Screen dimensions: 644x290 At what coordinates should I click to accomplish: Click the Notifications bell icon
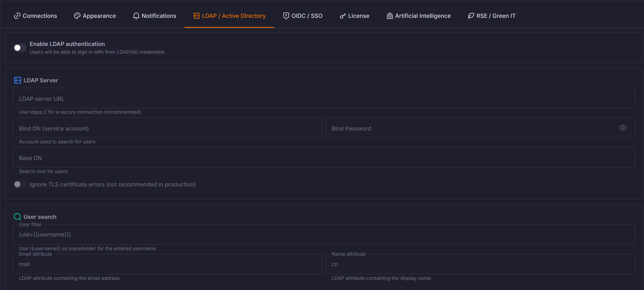coord(136,16)
